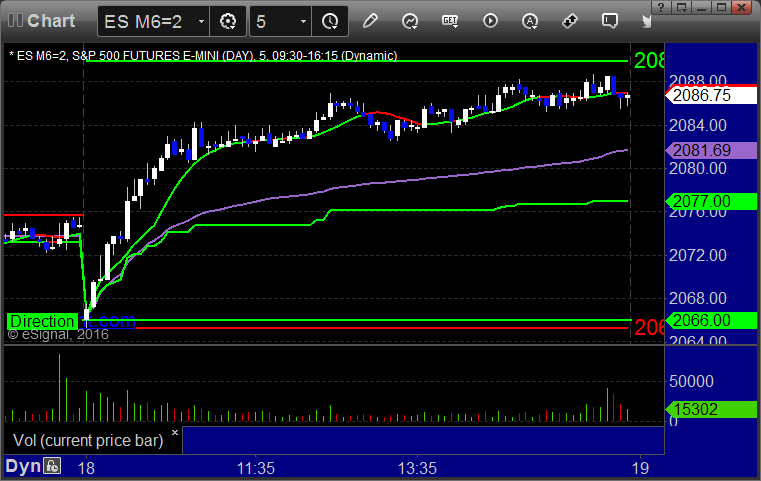Open the ES M6=2 symbol dropdown
761x481 pixels.
pos(200,21)
